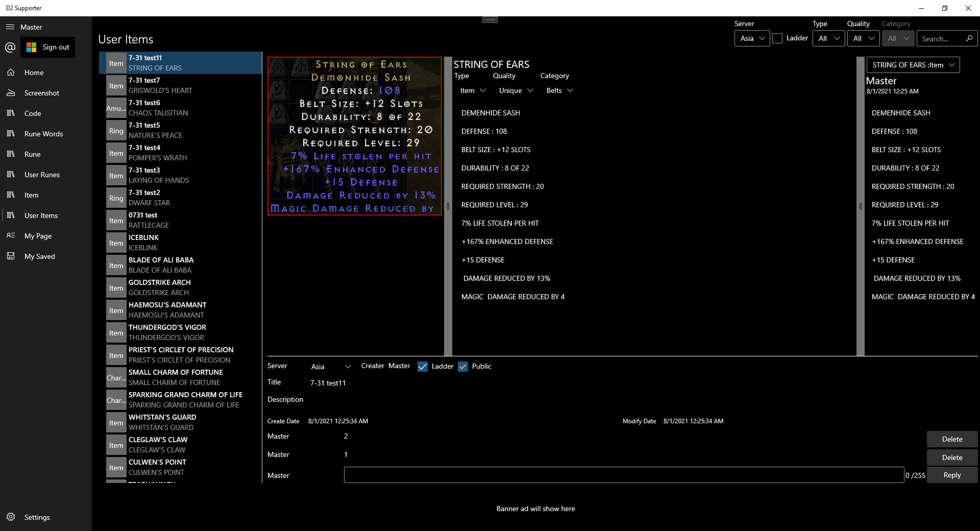
Task: Select the '7-31 test4' POMPEII'S WRATH row
Action: tap(180, 153)
